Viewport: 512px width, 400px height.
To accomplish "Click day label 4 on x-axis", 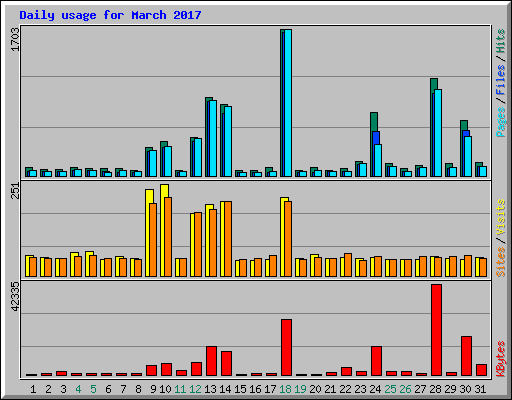I will coord(78,389).
